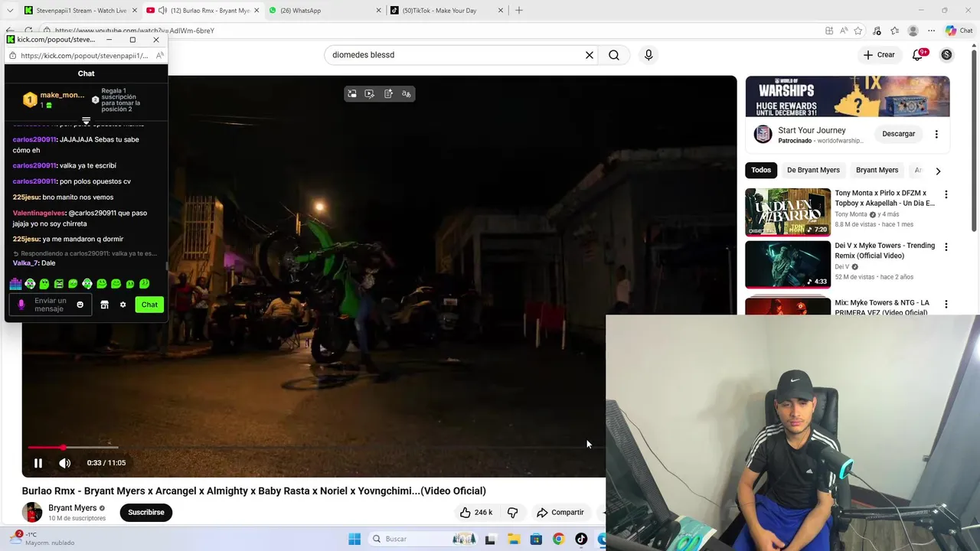Image resolution: width=980 pixels, height=551 pixels.
Task: Open the Windows Start menu
Action: [354, 540]
